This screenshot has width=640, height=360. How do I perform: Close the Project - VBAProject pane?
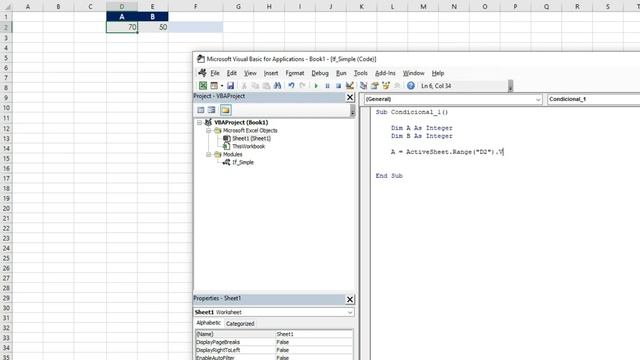[350, 97]
